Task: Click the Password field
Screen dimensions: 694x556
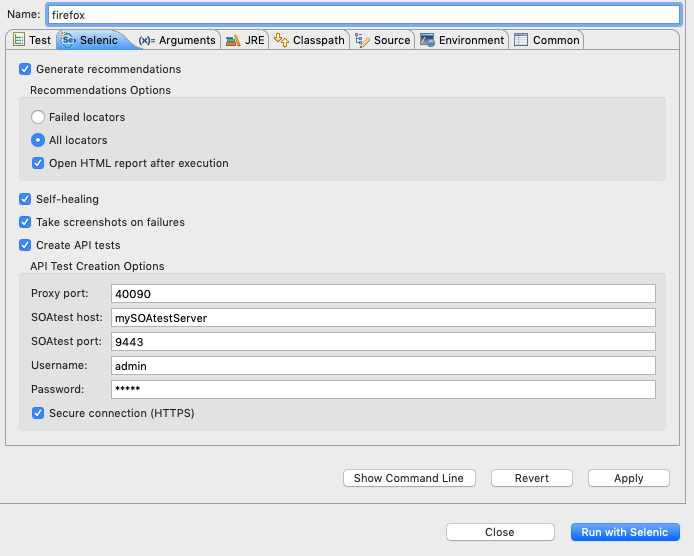Action: [383, 390]
